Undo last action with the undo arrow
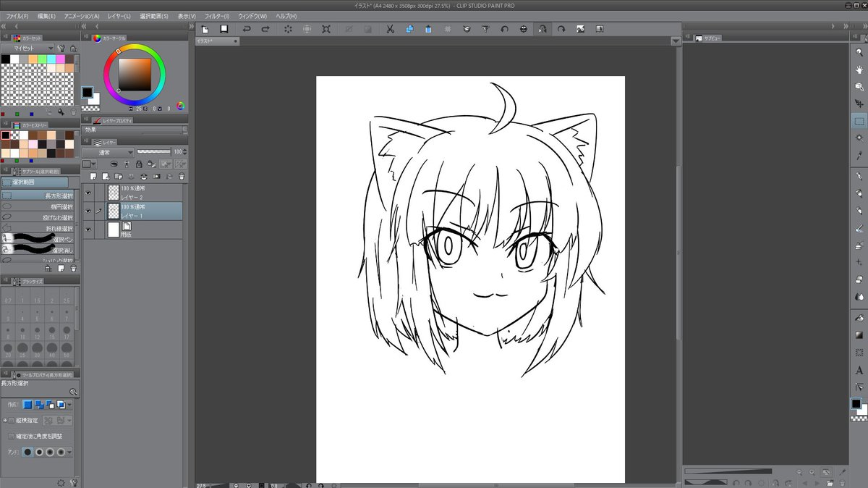 pos(247,29)
